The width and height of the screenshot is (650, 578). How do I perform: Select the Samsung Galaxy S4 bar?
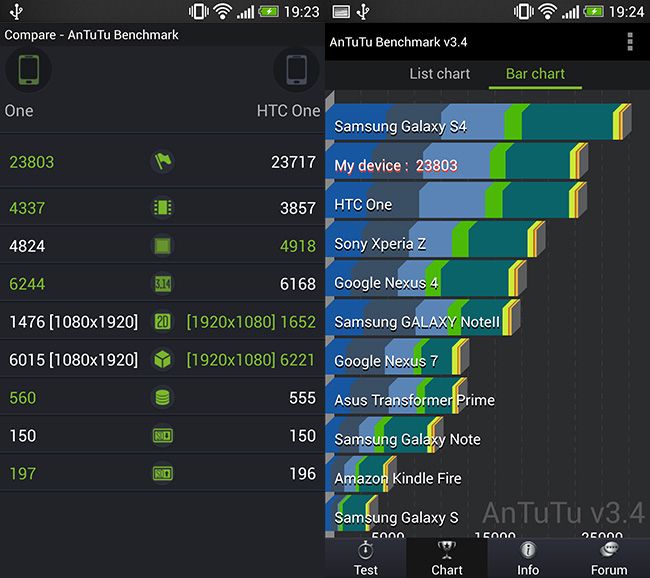point(478,121)
